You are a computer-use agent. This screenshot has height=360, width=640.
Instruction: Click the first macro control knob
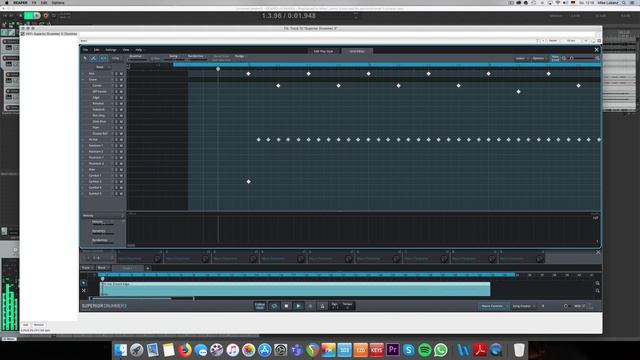click(x=158, y=259)
